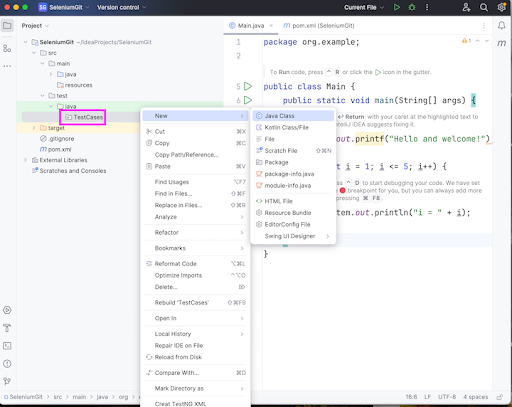Run the current file with green play button
512x407 pixels.
pos(397,7)
